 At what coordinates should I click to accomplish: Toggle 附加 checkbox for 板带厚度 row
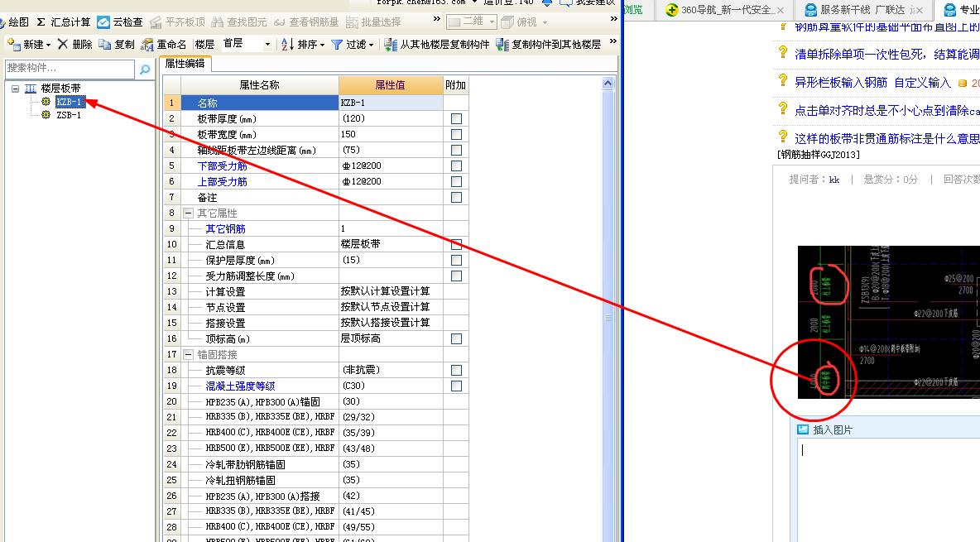pos(456,119)
